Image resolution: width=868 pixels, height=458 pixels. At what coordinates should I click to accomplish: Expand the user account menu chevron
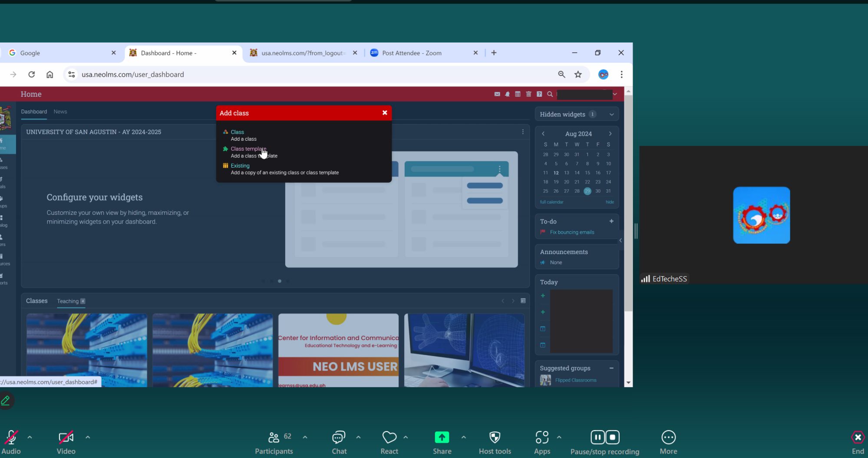coord(615,94)
